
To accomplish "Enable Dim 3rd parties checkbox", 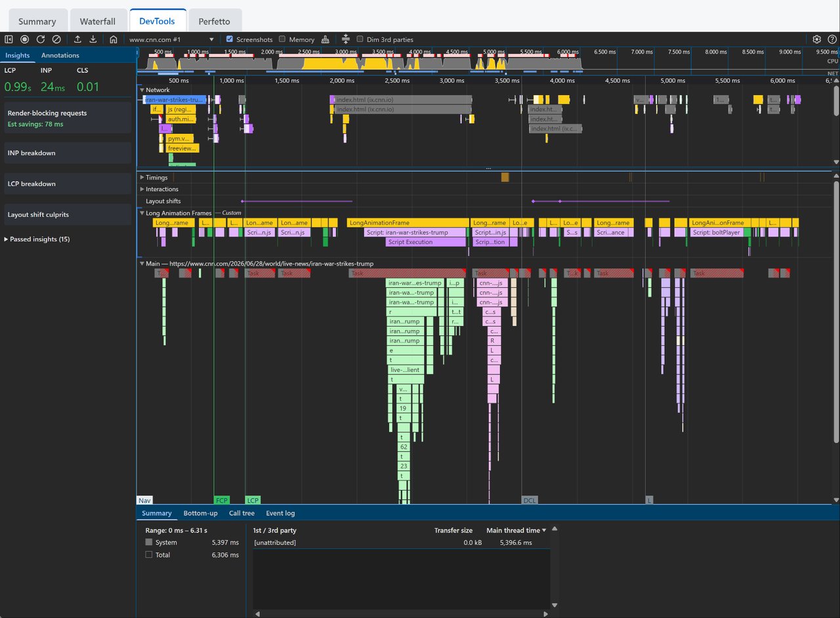I will point(360,39).
